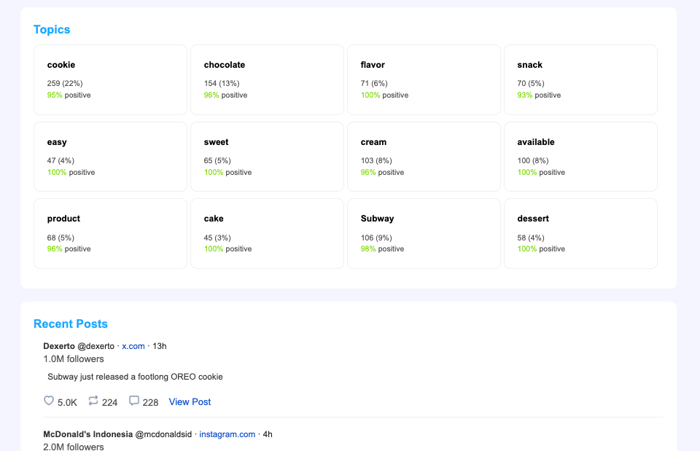700x451 pixels.
Task: Click the McDonald's Indonesia author name
Action: [x=88, y=434]
